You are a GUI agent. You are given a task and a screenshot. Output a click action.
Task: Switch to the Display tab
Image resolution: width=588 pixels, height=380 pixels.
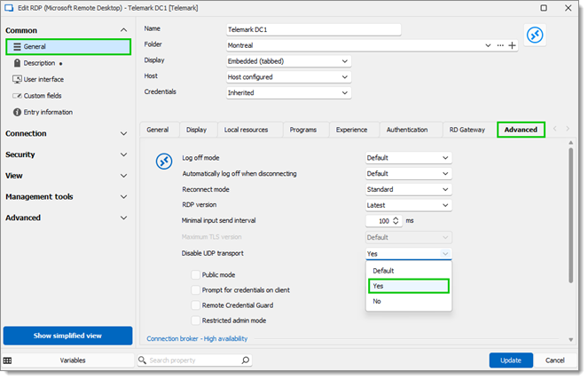pyautogui.click(x=197, y=130)
